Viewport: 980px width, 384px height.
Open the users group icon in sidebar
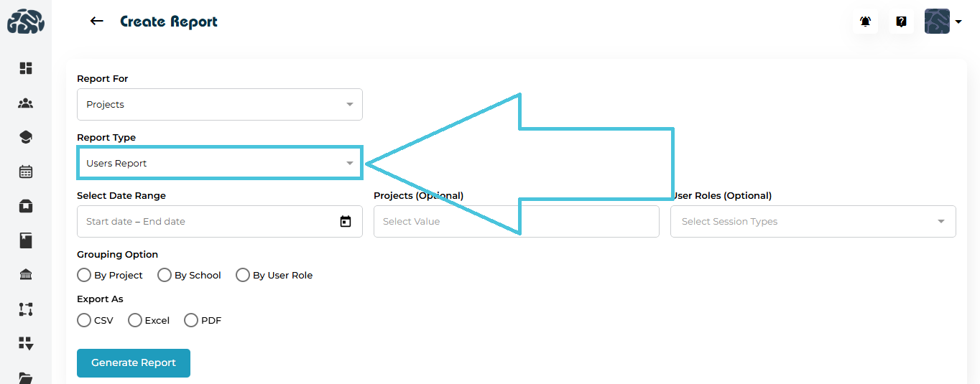click(26, 103)
